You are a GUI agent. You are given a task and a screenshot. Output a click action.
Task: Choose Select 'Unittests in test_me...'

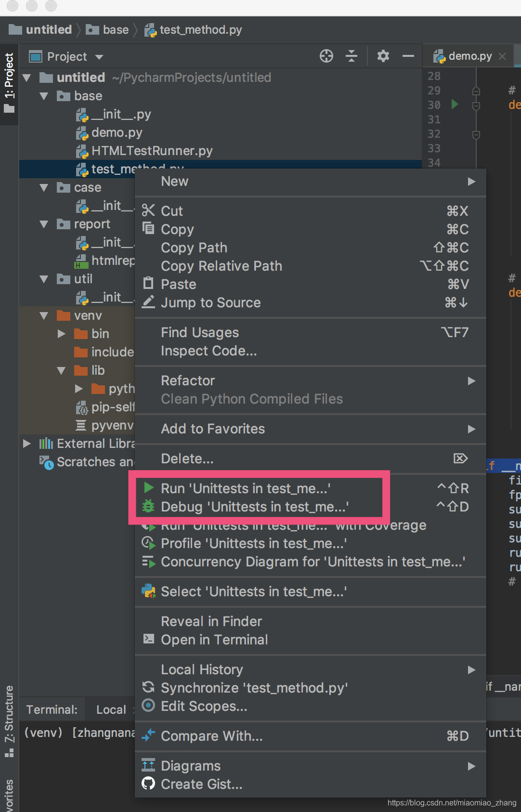click(x=311, y=591)
